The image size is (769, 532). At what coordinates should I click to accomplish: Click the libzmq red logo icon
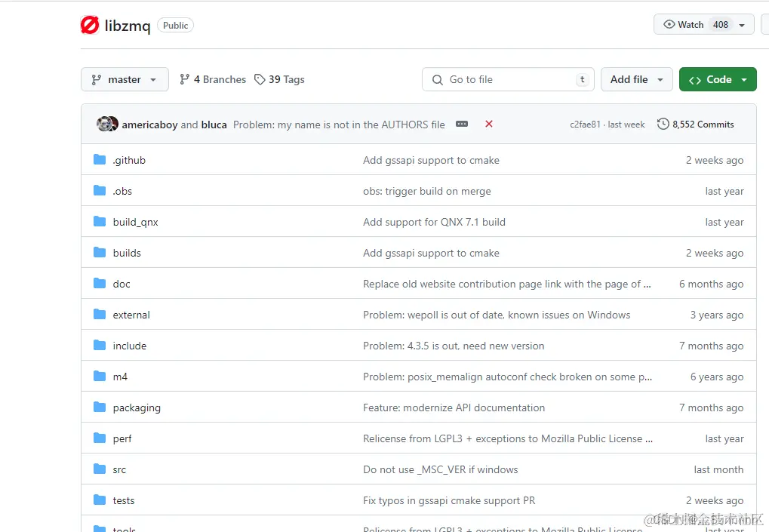(90, 25)
